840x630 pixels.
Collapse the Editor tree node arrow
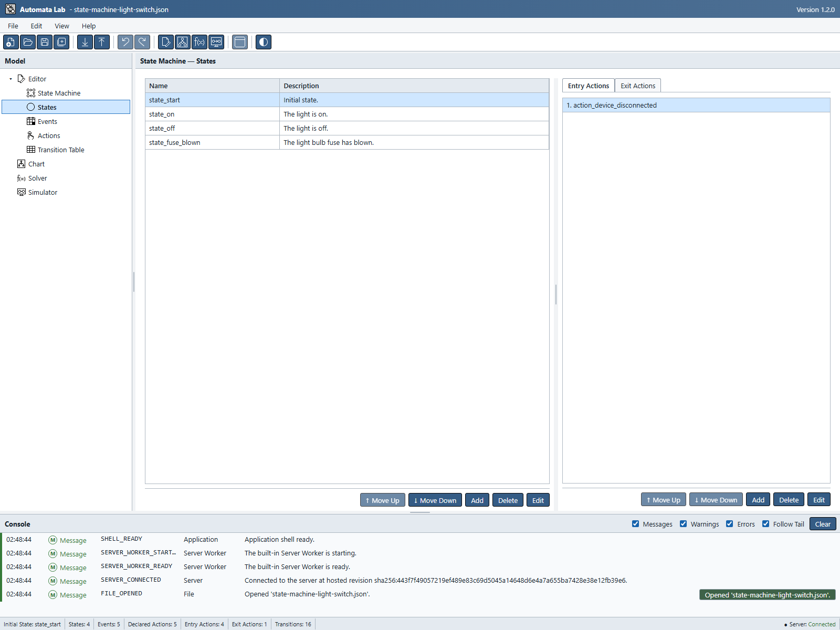[10, 79]
